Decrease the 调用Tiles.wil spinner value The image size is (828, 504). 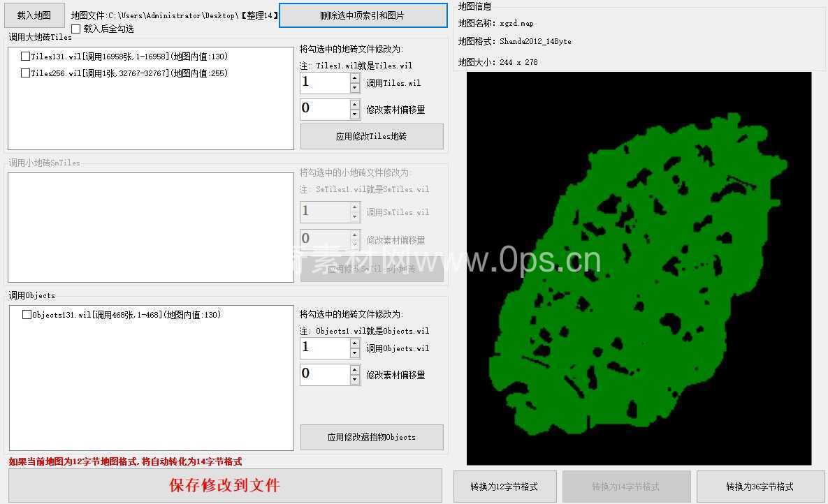point(355,88)
